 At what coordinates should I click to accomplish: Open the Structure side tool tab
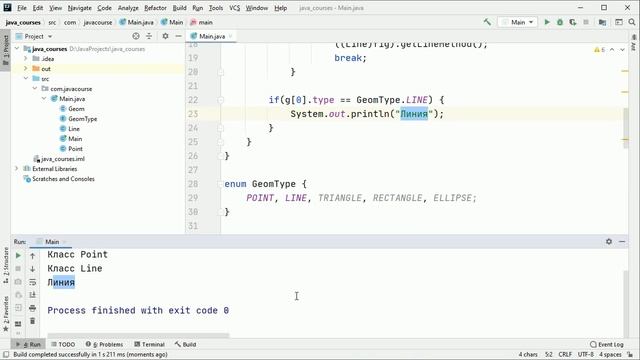6,266
